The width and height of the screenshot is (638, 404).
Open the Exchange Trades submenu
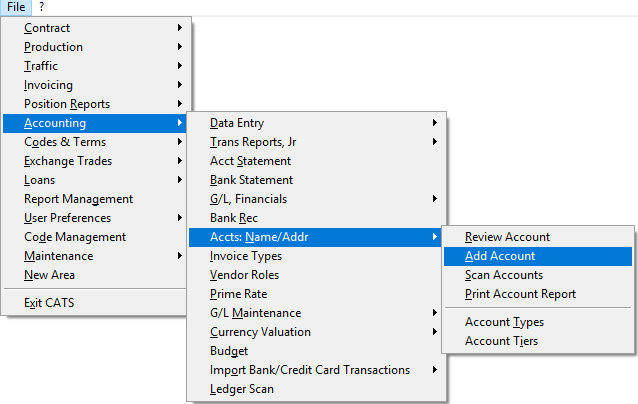(x=95, y=161)
